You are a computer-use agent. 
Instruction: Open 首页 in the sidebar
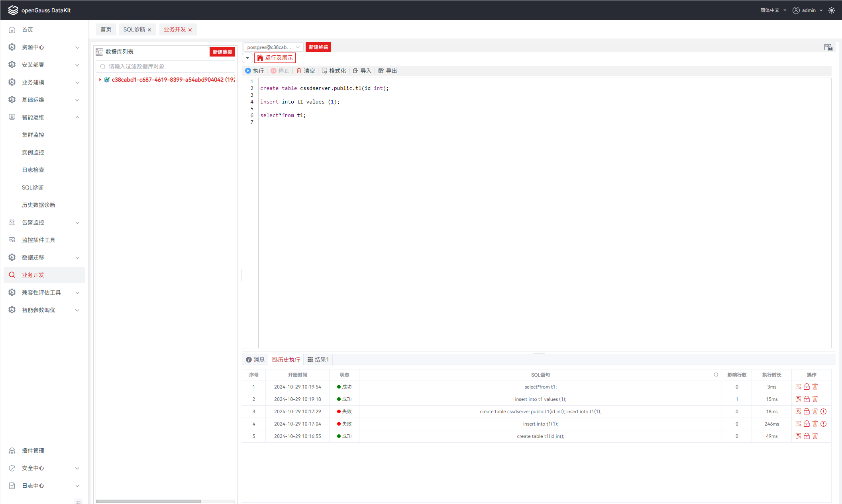coord(44,29)
